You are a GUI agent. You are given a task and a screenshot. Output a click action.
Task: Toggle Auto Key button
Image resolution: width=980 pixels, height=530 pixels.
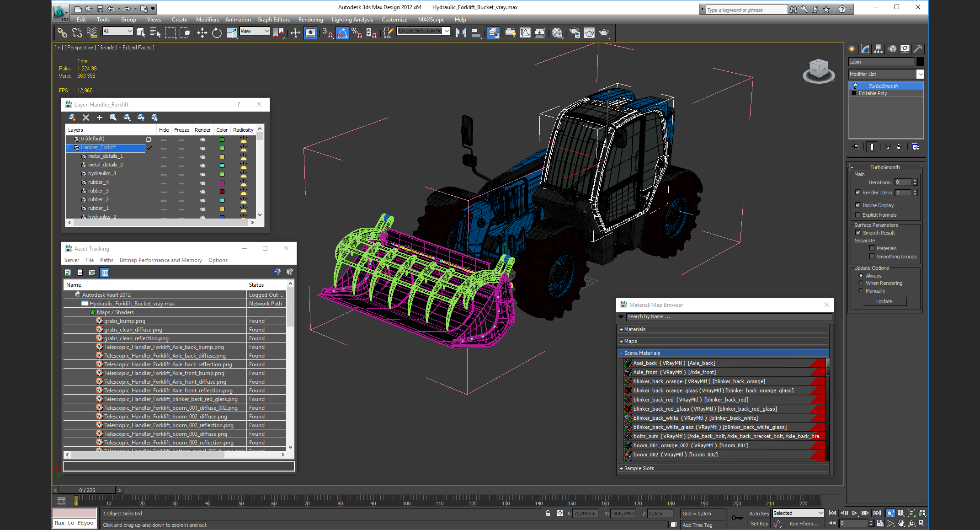(x=759, y=514)
